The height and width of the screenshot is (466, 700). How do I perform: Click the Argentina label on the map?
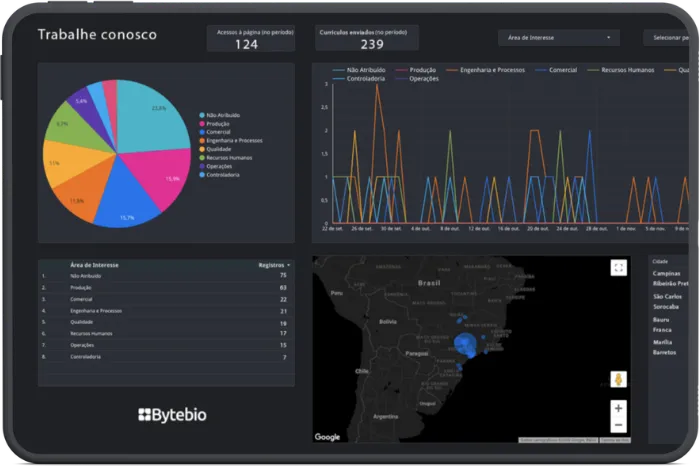click(385, 416)
